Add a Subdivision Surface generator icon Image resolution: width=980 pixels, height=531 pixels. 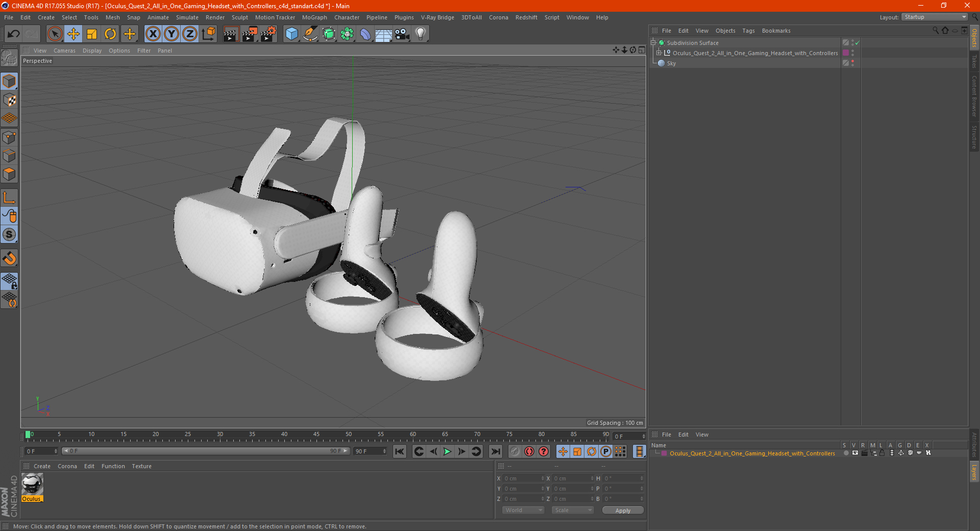pos(329,34)
